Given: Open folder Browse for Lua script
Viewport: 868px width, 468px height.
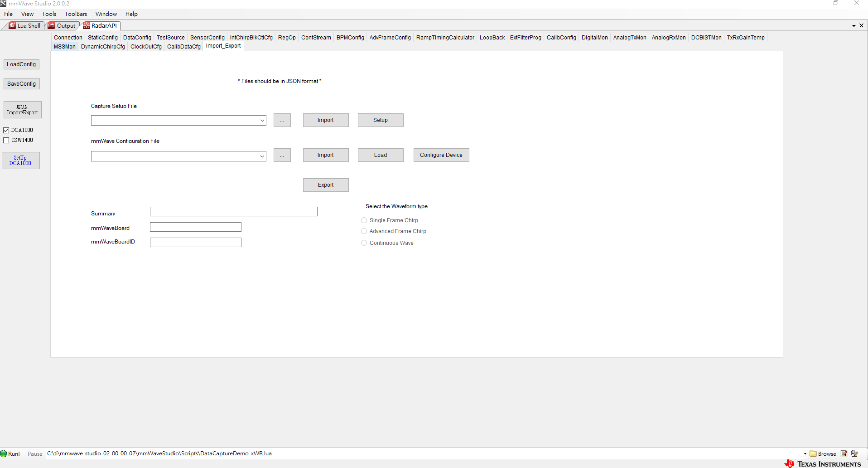Looking at the screenshot, I should (823, 453).
